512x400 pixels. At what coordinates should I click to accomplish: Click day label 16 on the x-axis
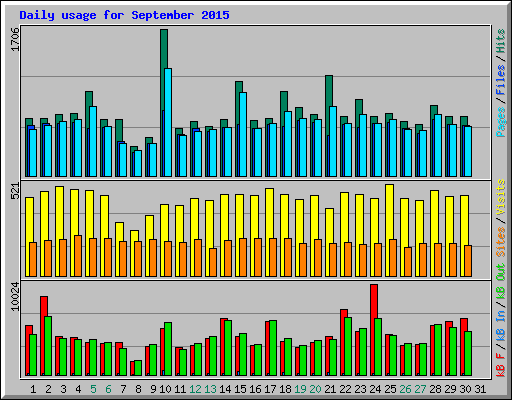255,389
